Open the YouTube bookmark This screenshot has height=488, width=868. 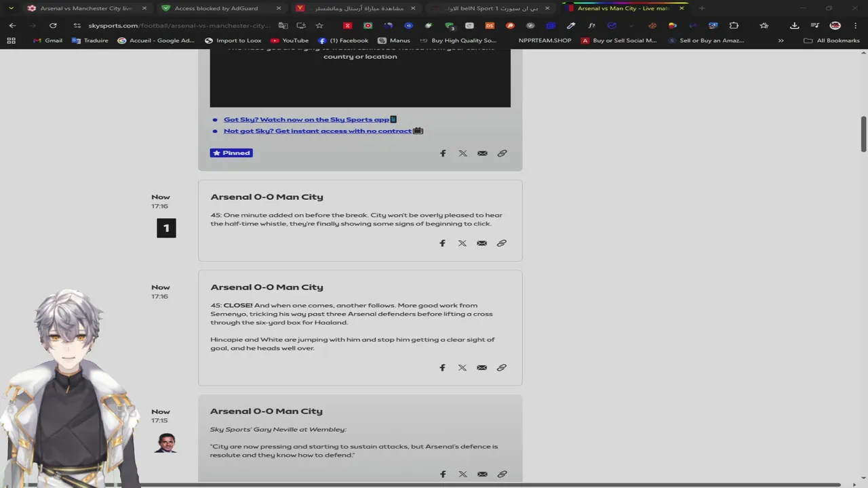[x=290, y=41]
